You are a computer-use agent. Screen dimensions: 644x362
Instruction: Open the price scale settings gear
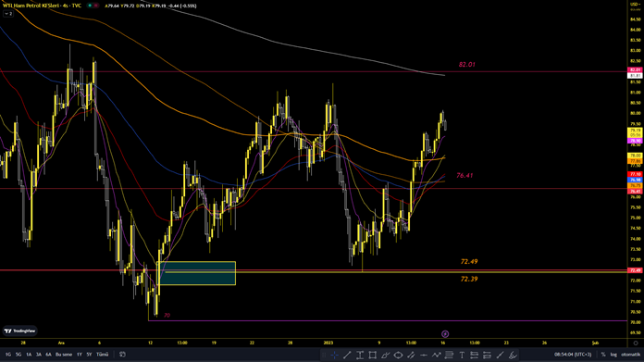pyautogui.click(x=636, y=343)
